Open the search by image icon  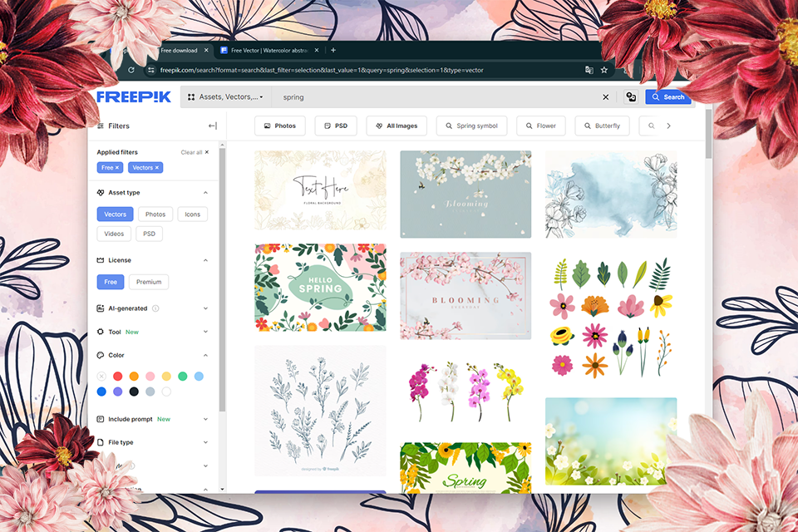tap(631, 96)
